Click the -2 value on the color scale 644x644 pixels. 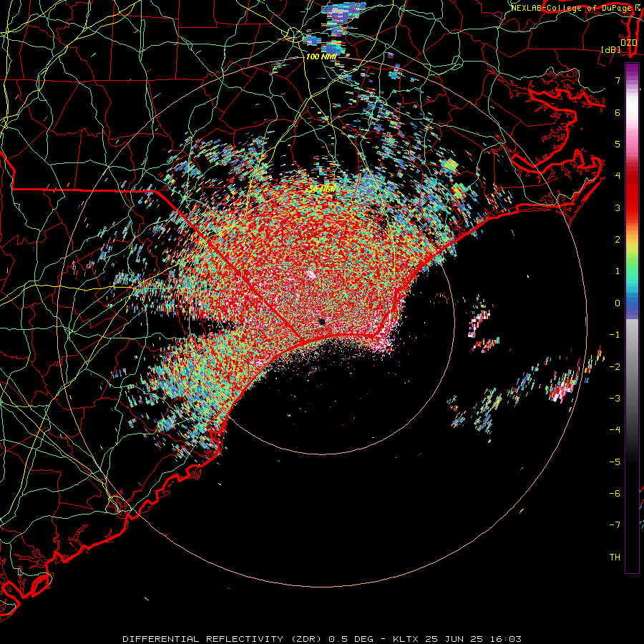point(615,367)
